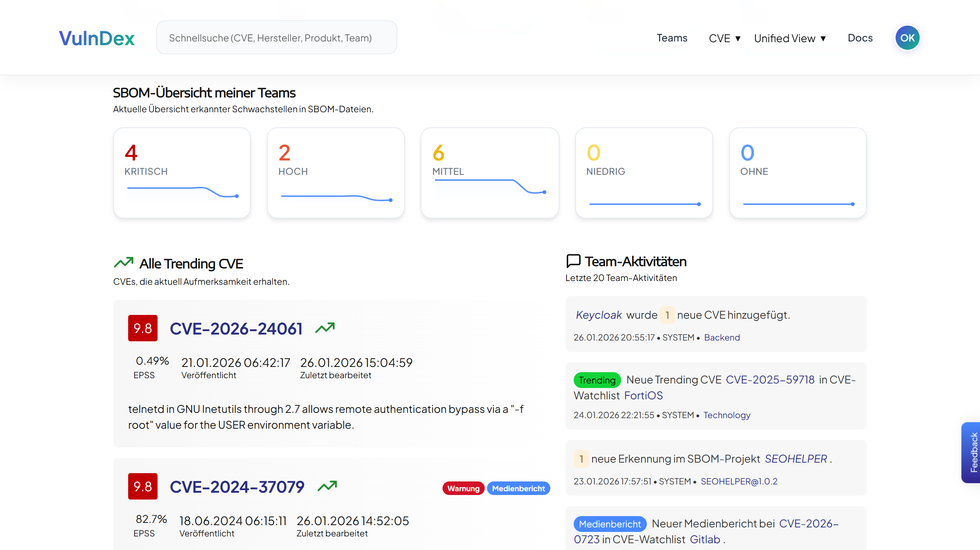
Task: Click the OK profile avatar
Action: click(907, 37)
